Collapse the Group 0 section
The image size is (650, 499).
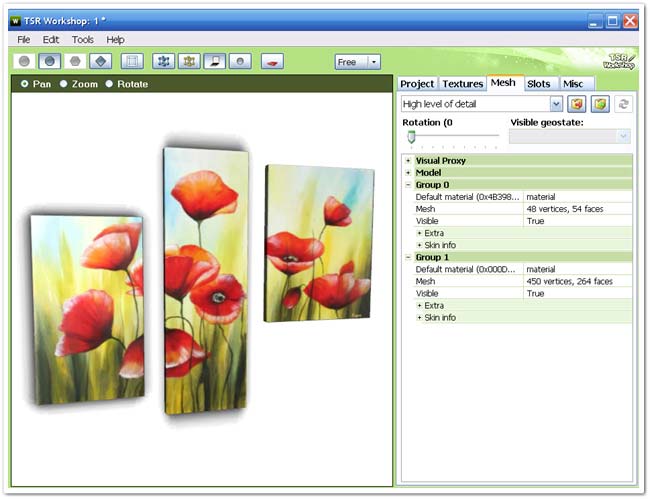[x=408, y=185]
